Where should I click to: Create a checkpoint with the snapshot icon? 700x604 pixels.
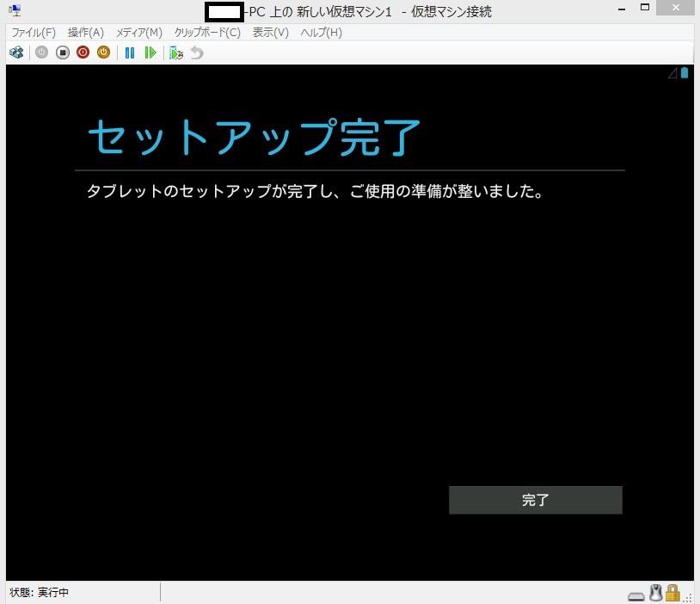tap(176, 52)
